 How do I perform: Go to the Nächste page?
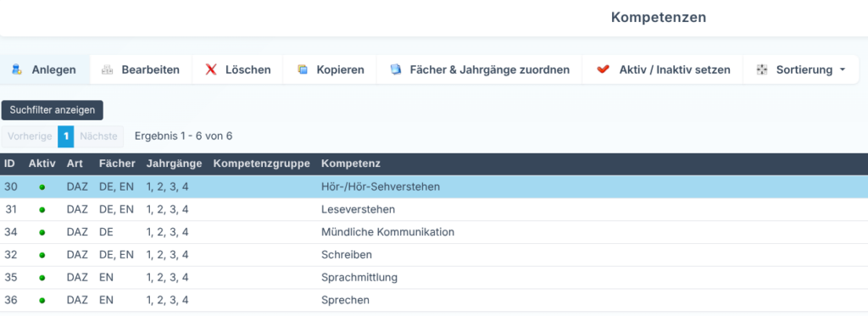coord(98,136)
